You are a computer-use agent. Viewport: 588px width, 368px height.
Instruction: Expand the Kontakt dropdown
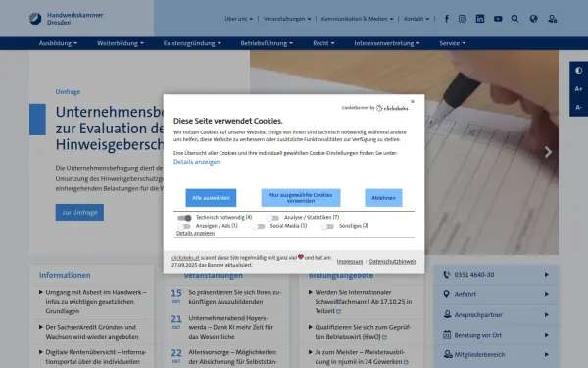pos(416,19)
